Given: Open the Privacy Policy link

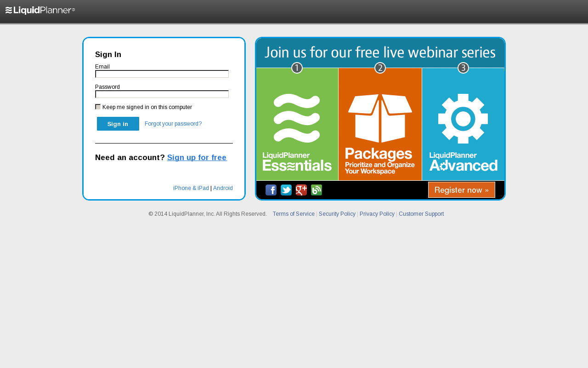Looking at the screenshot, I should [x=377, y=214].
